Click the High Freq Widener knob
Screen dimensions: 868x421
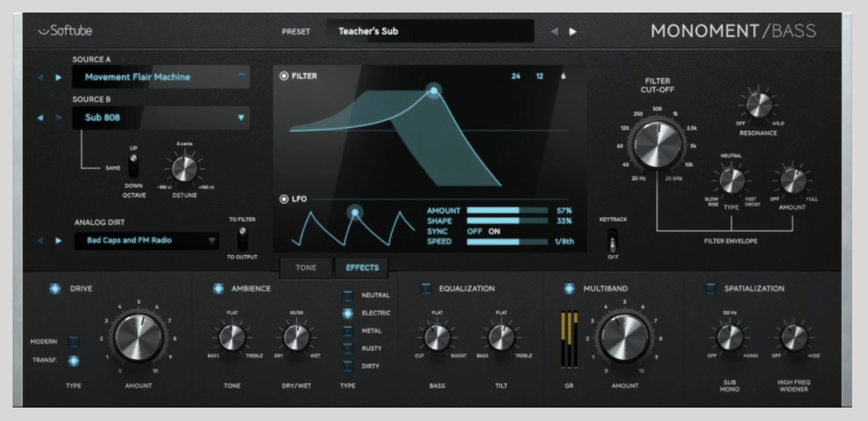(794, 337)
